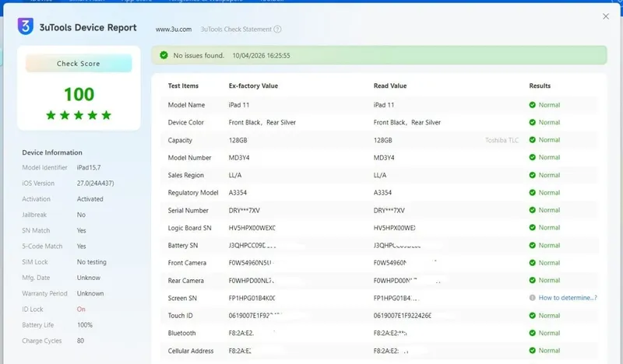This screenshot has width=623, height=364.
Task: Click the Toshiba TLC label in Capacity row
Action: 502,140
